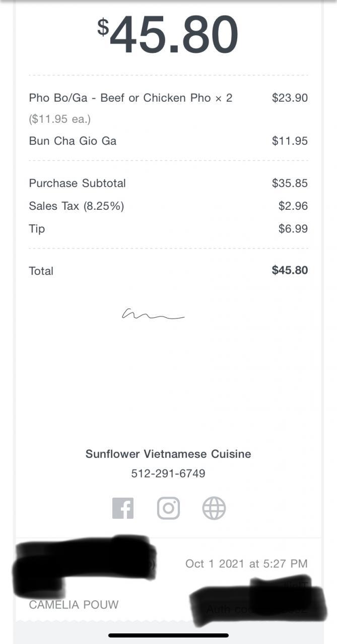The height and width of the screenshot is (644, 337).
Task: Tap the Purchase Subtotal label
Action: tap(77, 183)
